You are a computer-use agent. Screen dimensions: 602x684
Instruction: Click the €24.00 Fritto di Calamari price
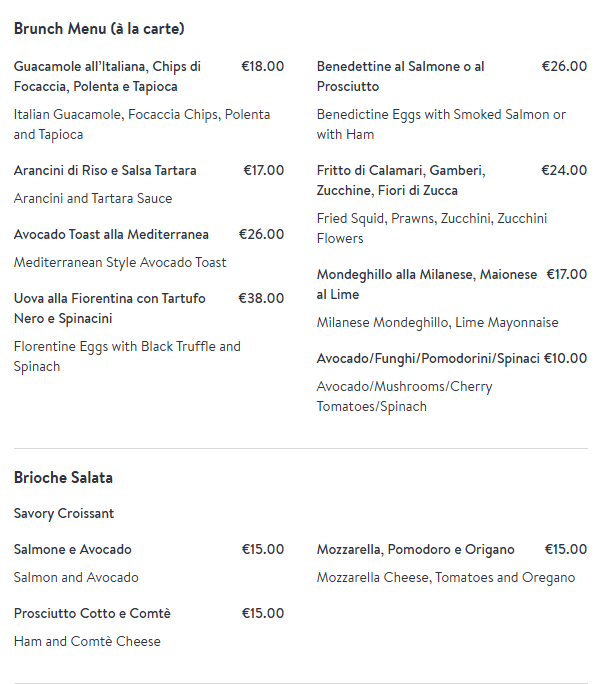click(x=564, y=170)
